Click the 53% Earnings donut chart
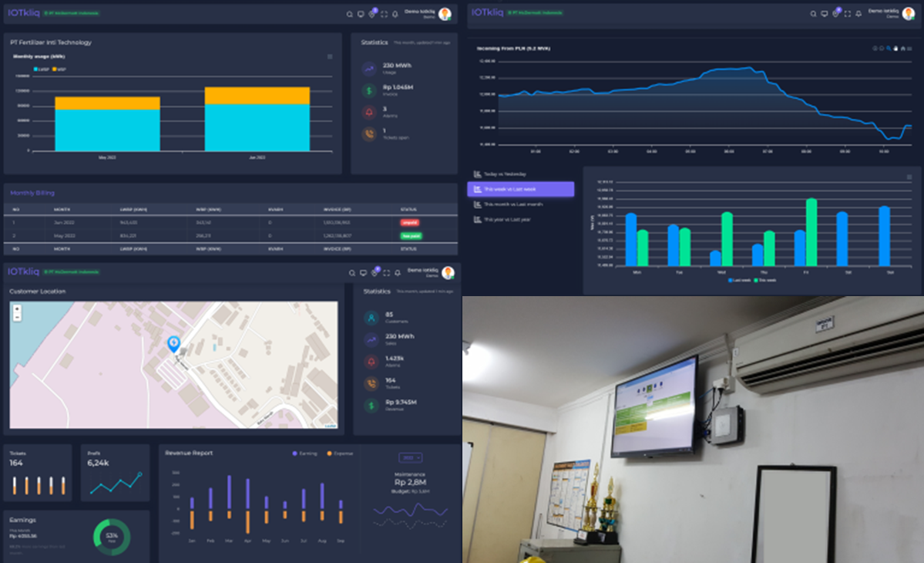 click(112, 536)
